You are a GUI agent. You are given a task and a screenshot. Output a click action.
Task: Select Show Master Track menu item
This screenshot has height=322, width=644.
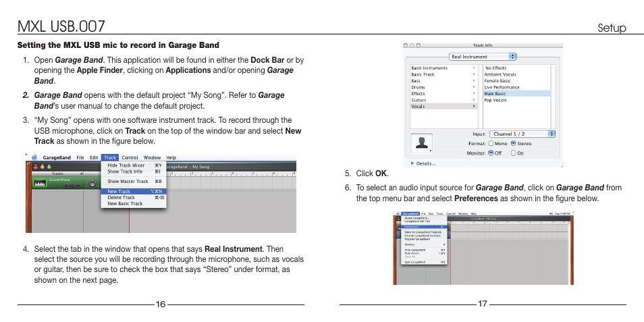(x=128, y=182)
